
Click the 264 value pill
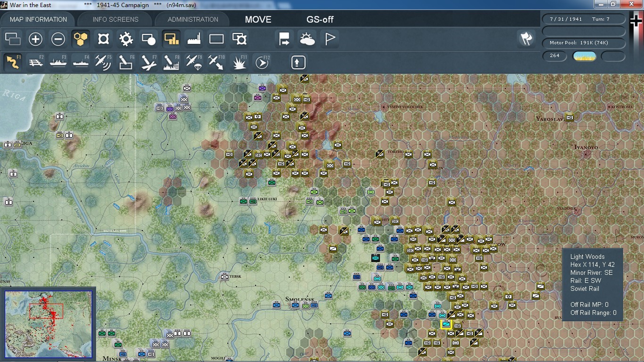click(554, 56)
